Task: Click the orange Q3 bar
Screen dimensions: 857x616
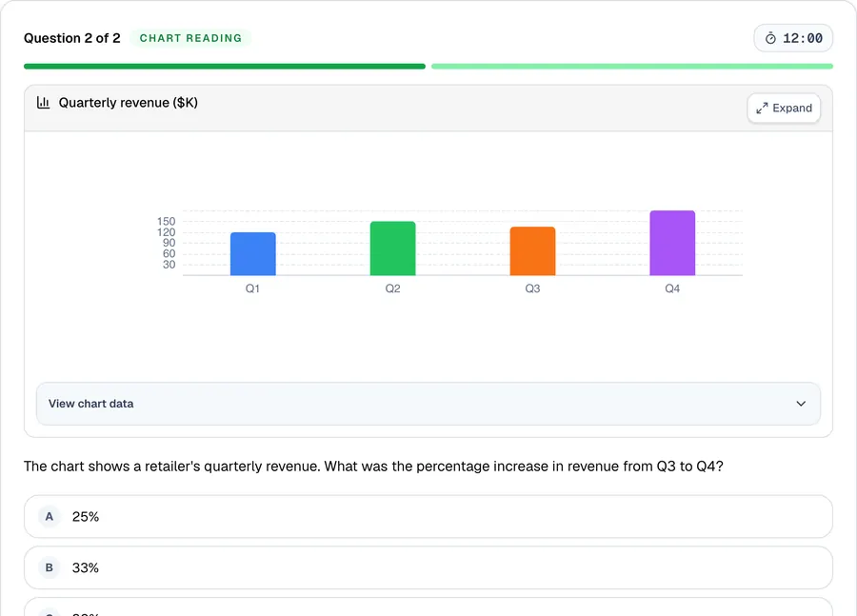Action: (533, 251)
